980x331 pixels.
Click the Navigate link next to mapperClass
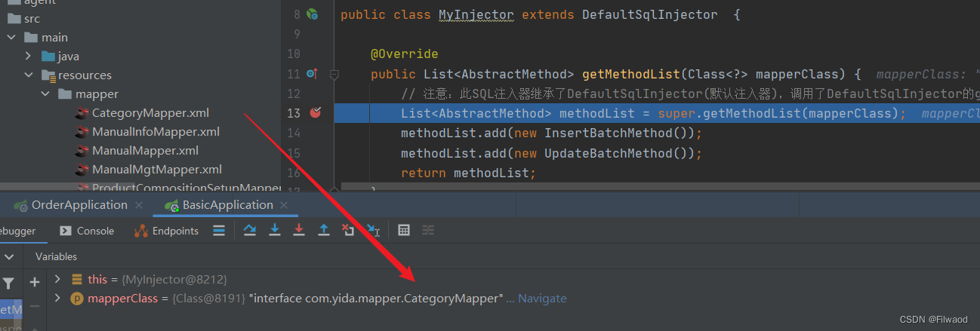(541, 299)
